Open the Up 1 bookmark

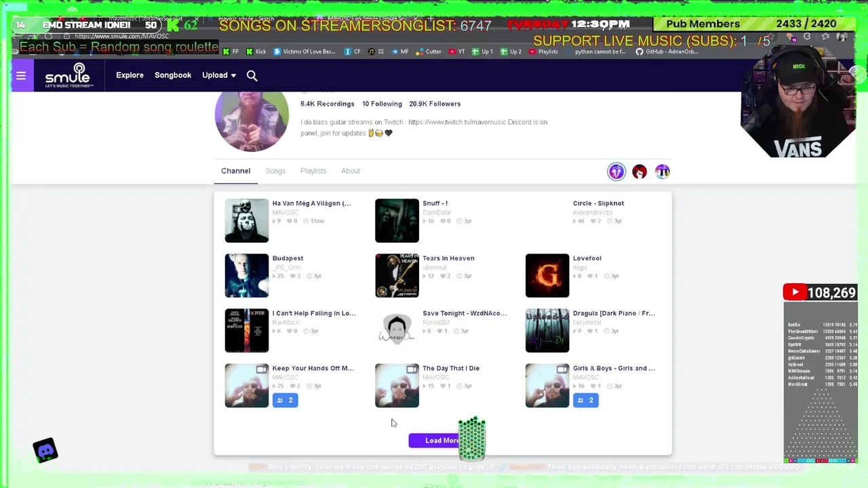point(483,52)
